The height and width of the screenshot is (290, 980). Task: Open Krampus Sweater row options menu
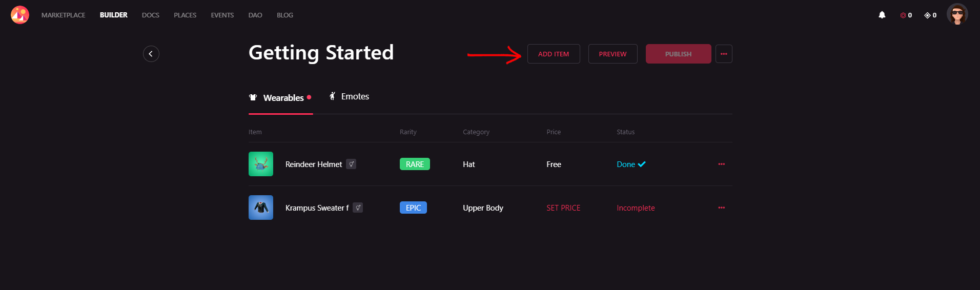(x=721, y=208)
